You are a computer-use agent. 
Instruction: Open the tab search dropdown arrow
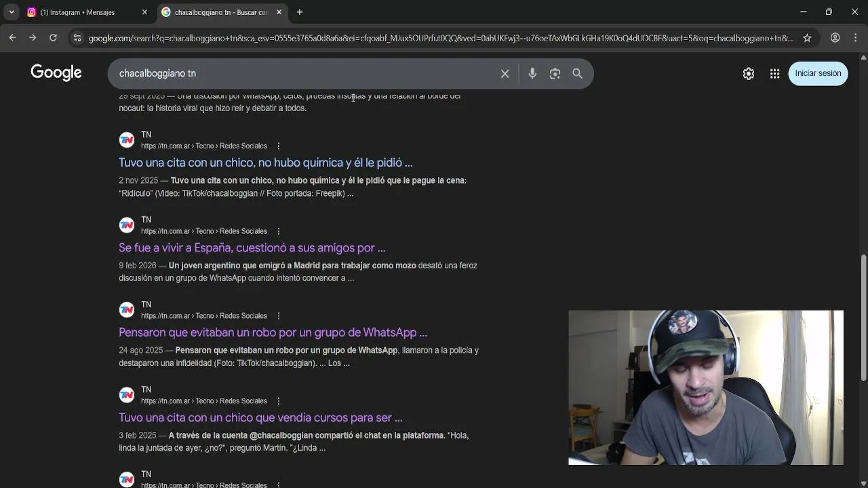[x=12, y=12]
